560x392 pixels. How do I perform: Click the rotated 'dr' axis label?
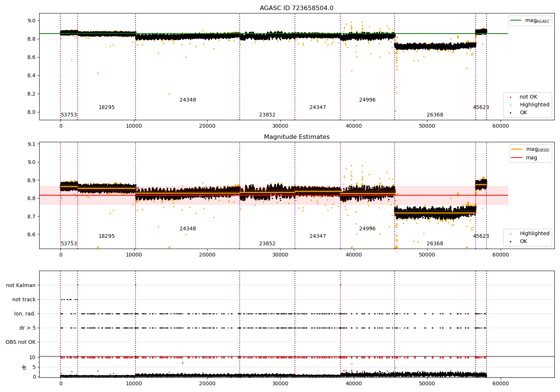(x=24, y=367)
